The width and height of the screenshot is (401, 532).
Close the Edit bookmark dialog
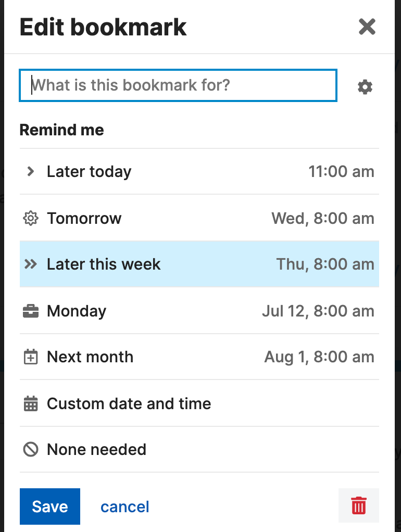tap(367, 27)
